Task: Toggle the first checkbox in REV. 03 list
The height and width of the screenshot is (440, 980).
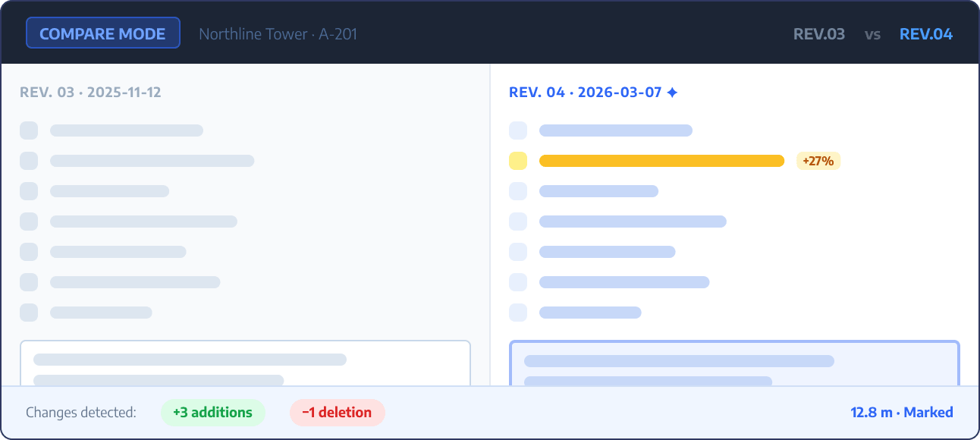Action: point(29,130)
